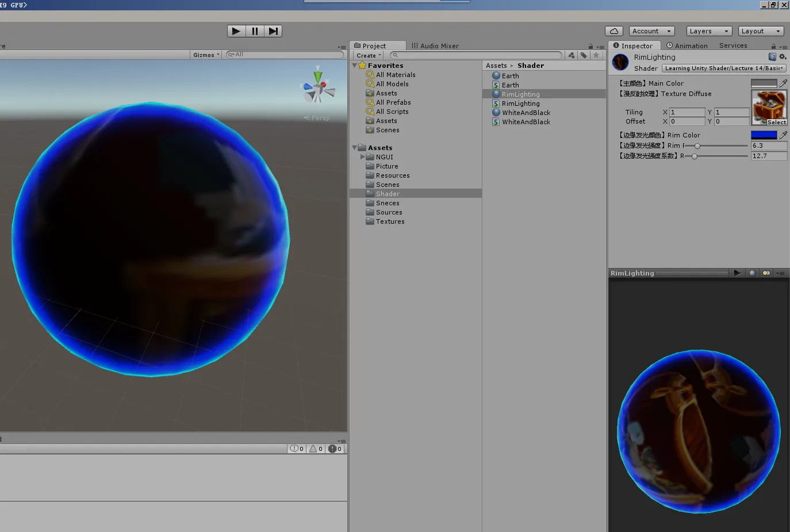Collapse the Favorites tree section

tap(354, 66)
